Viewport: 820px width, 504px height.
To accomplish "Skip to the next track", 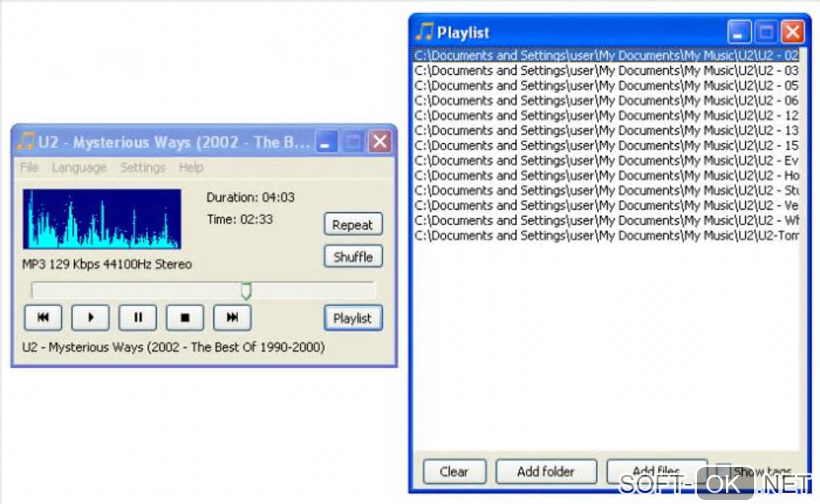I will point(232,318).
